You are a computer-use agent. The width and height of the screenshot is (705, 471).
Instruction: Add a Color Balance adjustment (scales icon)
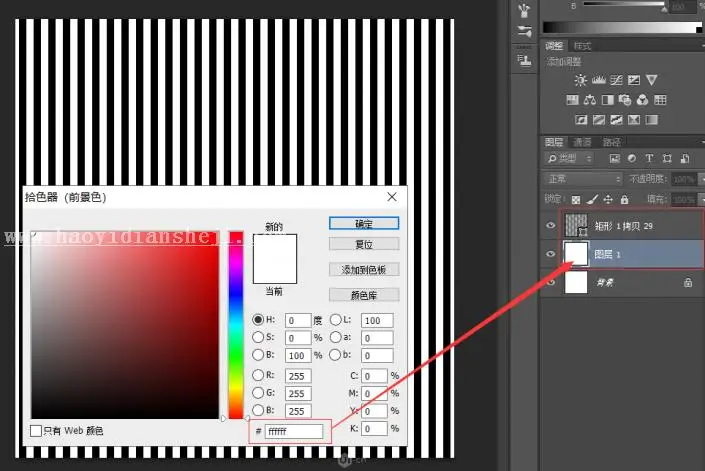pos(589,100)
